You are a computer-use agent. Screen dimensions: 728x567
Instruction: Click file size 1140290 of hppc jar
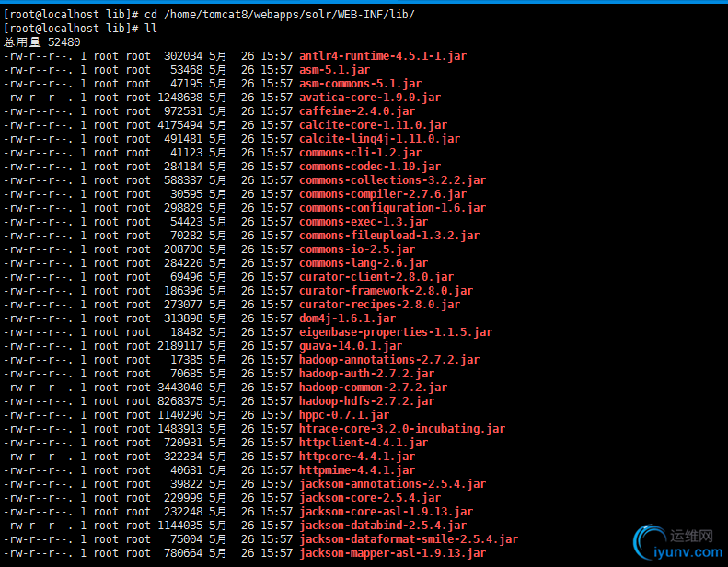pyautogui.click(x=180, y=416)
